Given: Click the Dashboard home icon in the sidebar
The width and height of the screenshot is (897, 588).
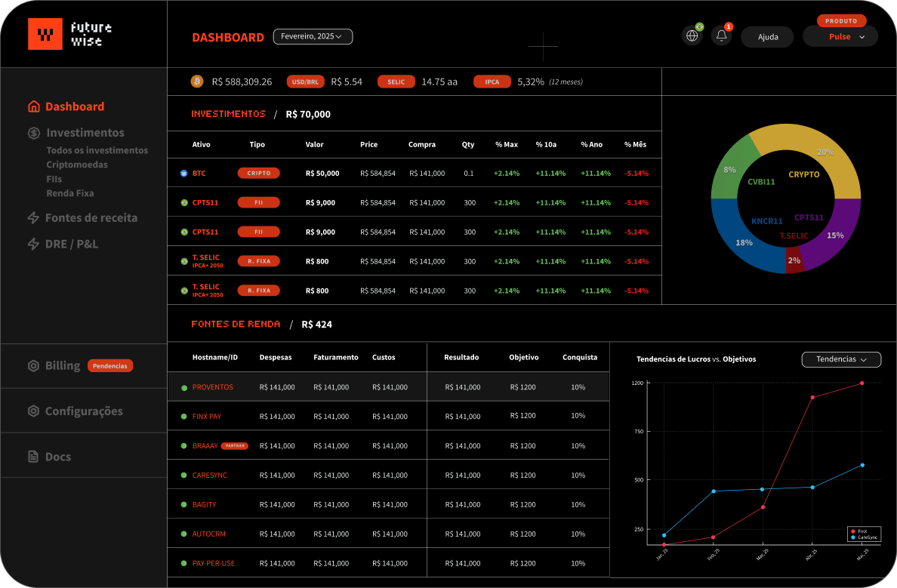Looking at the screenshot, I should coord(34,106).
